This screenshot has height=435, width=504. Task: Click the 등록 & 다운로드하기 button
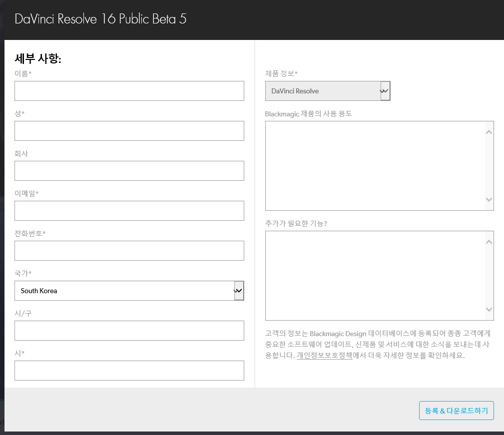pos(457,411)
